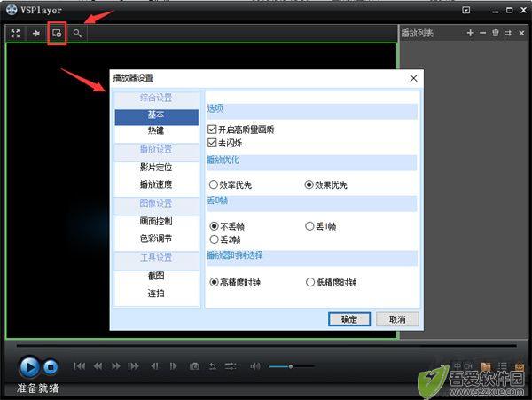Click the fast-forward control
Image resolution: width=532 pixels, height=400 pixels.
115,366
